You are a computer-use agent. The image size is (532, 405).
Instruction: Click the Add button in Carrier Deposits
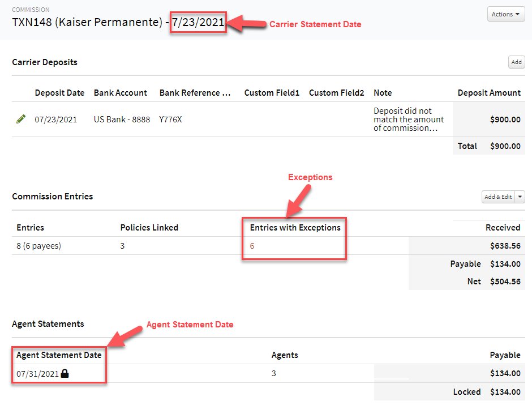[x=516, y=62]
